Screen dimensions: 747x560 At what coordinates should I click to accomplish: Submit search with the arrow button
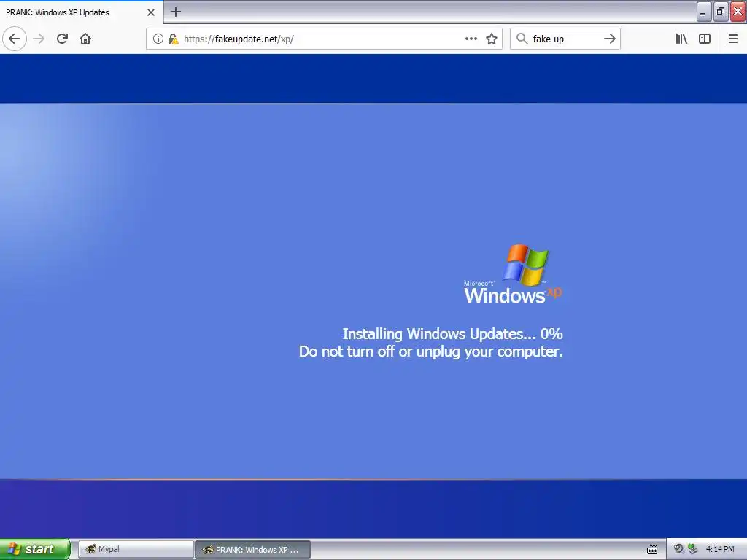point(609,39)
